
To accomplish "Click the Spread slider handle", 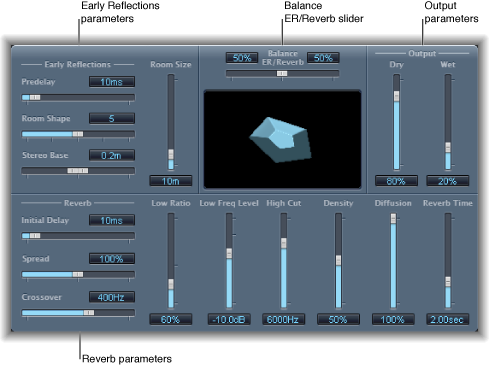I will (78, 274).
